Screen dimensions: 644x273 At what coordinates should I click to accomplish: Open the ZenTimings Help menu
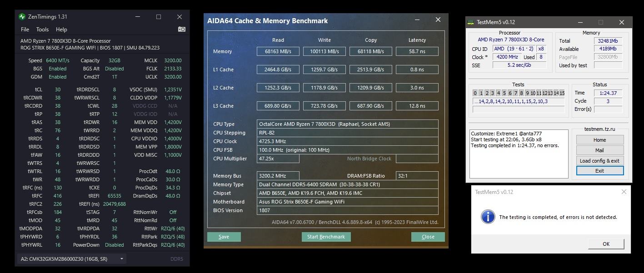pyautogui.click(x=61, y=29)
